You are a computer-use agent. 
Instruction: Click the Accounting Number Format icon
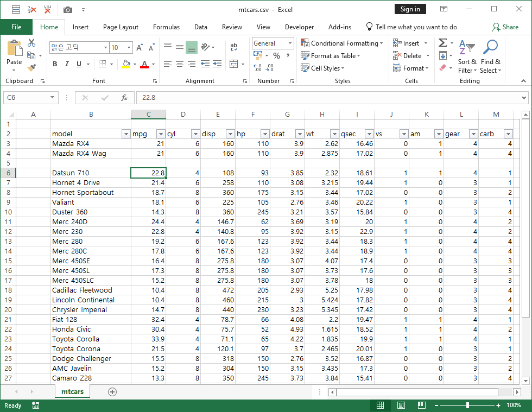coord(258,55)
